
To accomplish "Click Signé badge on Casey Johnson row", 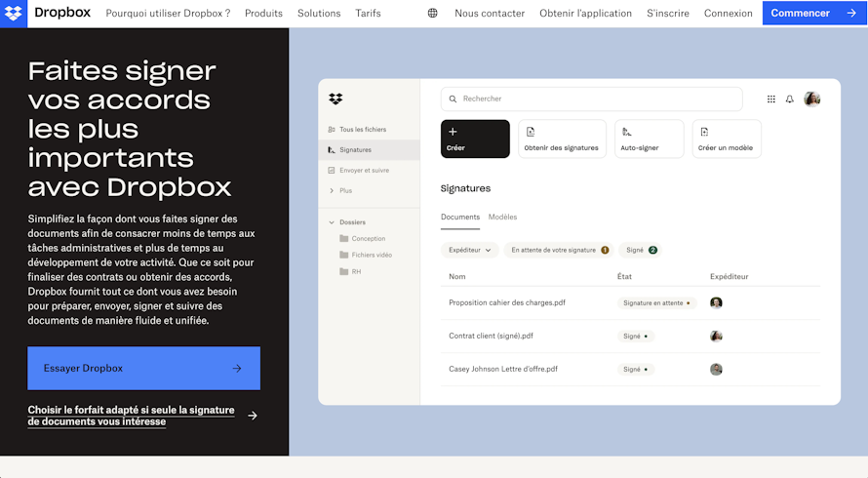I will click(x=636, y=370).
